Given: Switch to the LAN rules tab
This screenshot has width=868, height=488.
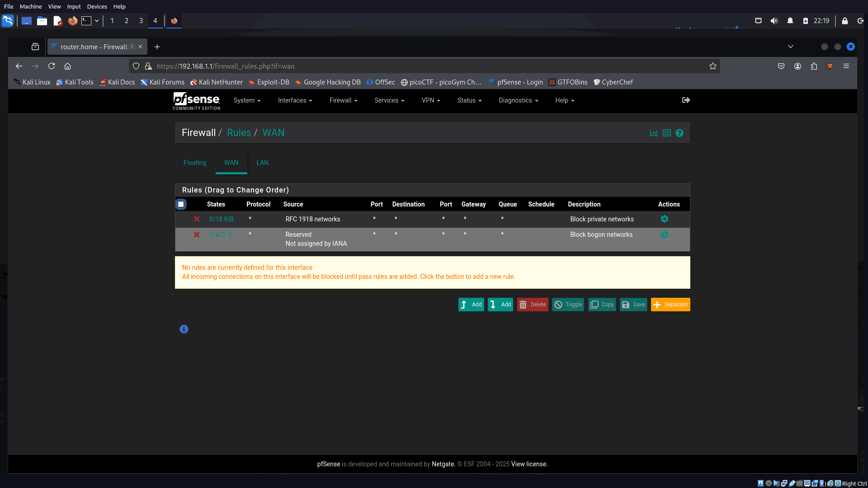Looking at the screenshot, I should point(263,163).
